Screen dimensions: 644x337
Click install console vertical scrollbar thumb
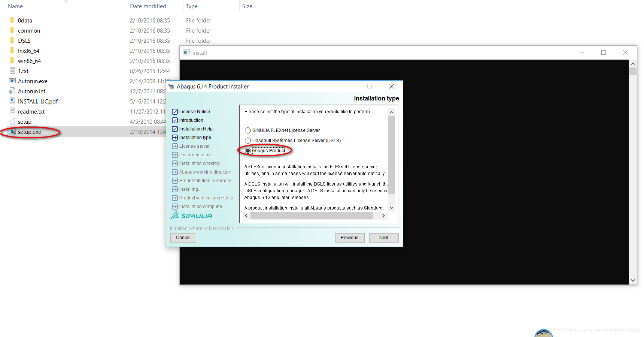[x=633, y=71]
